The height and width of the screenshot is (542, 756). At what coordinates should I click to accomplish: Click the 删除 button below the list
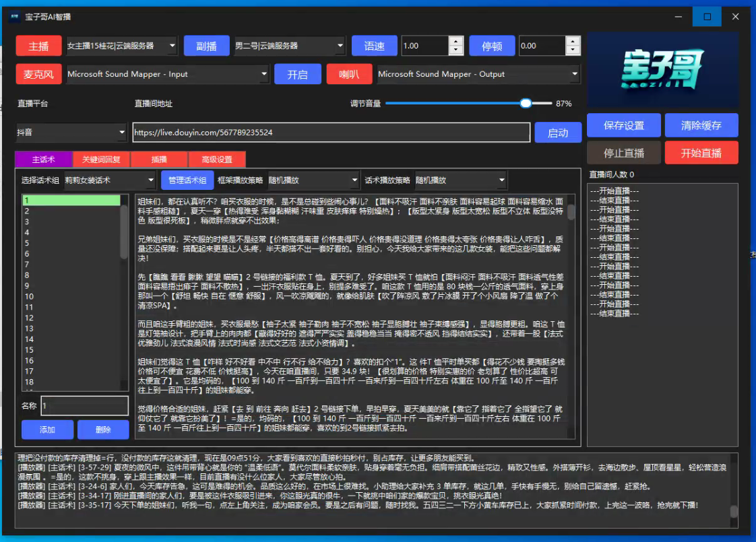coord(102,430)
